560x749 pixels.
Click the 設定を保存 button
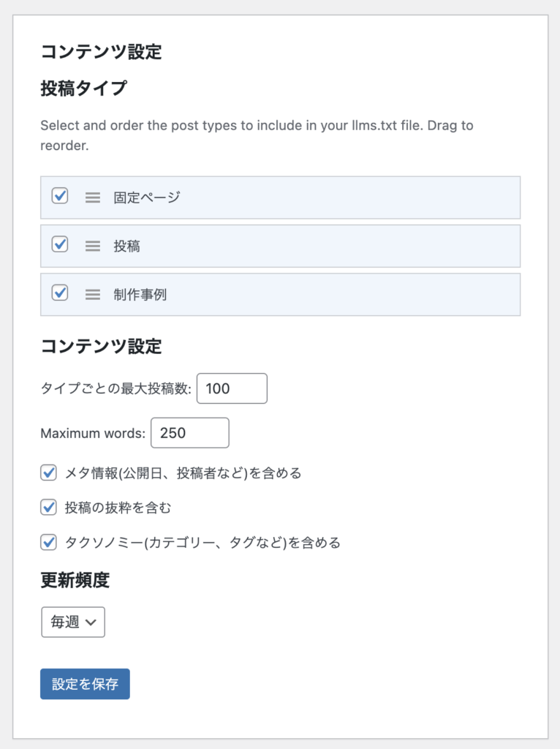[x=85, y=684]
